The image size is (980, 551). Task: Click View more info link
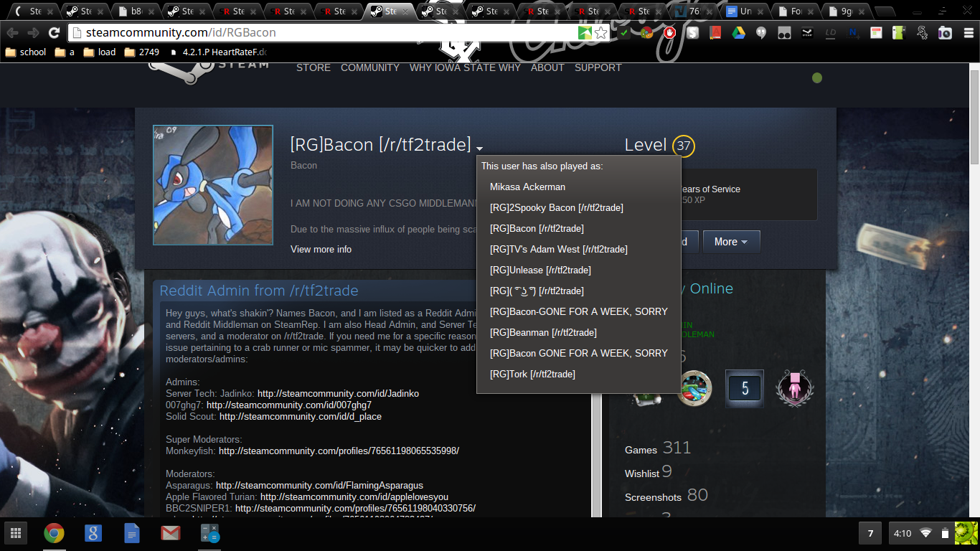click(x=321, y=249)
